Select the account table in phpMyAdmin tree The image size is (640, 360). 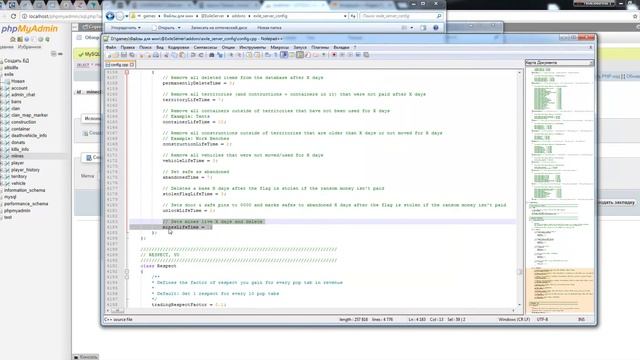[19, 88]
